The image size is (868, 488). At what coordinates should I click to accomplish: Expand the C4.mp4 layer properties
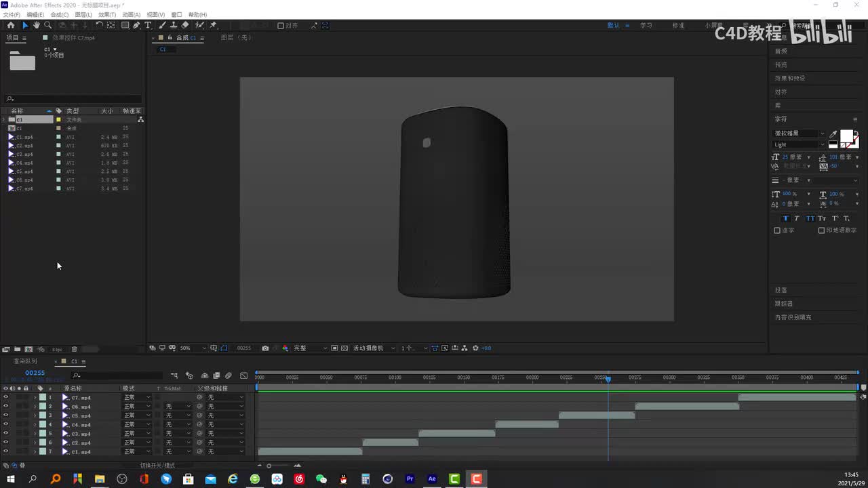(35, 424)
